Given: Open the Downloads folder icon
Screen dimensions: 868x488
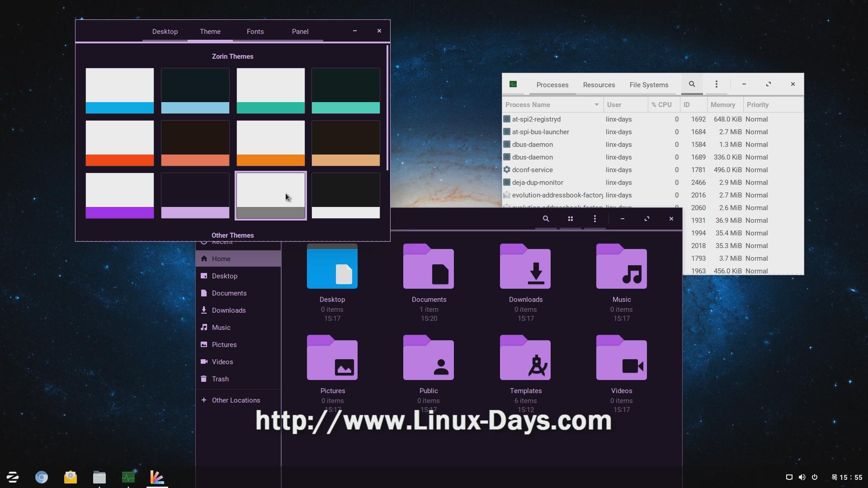Looking at the screenshot, I should 525,266.
